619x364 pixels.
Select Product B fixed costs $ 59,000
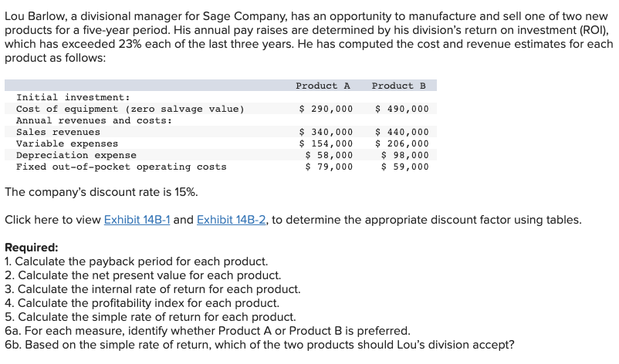[x=405, y=167]
